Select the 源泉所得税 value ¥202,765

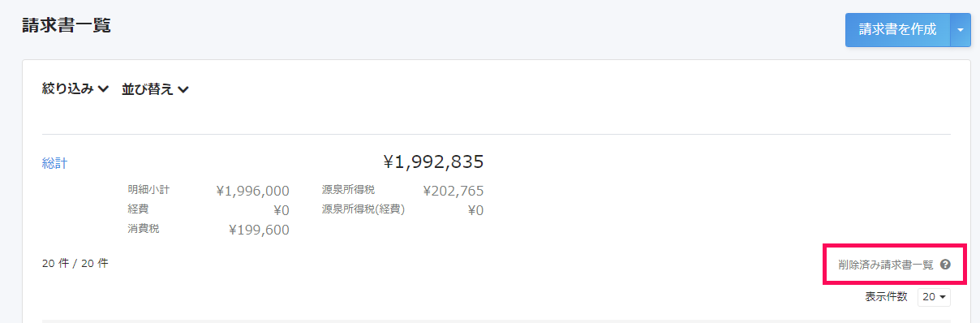pyautogui.click(x=453, y=192)
